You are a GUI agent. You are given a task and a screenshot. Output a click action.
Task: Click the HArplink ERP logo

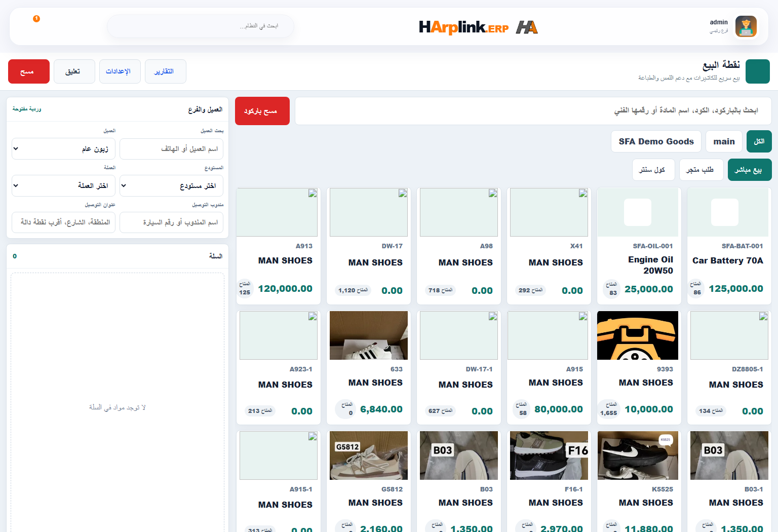(478, 27)
